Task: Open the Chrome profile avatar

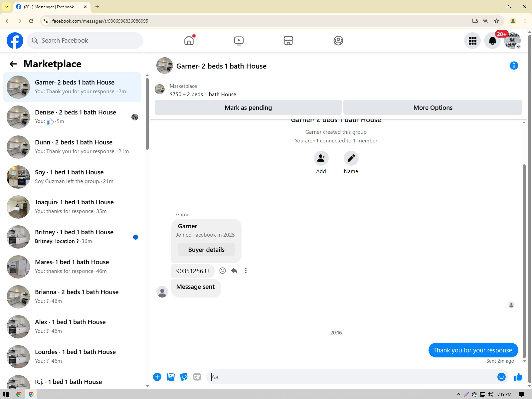Action: click(513, 21)
